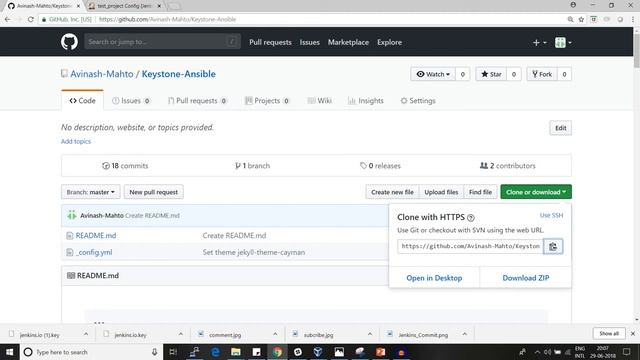Open the Photos app icon in taskbar
This screenshot has height=360, width=640.
[339, 352]
